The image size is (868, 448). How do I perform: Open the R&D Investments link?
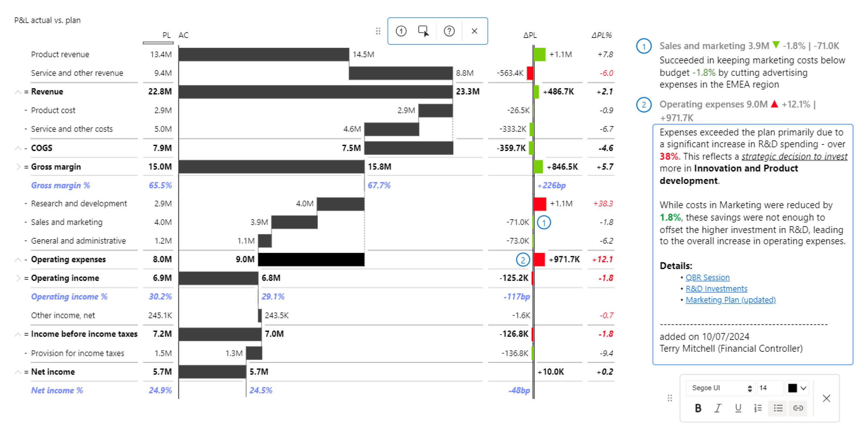(716, 289)
